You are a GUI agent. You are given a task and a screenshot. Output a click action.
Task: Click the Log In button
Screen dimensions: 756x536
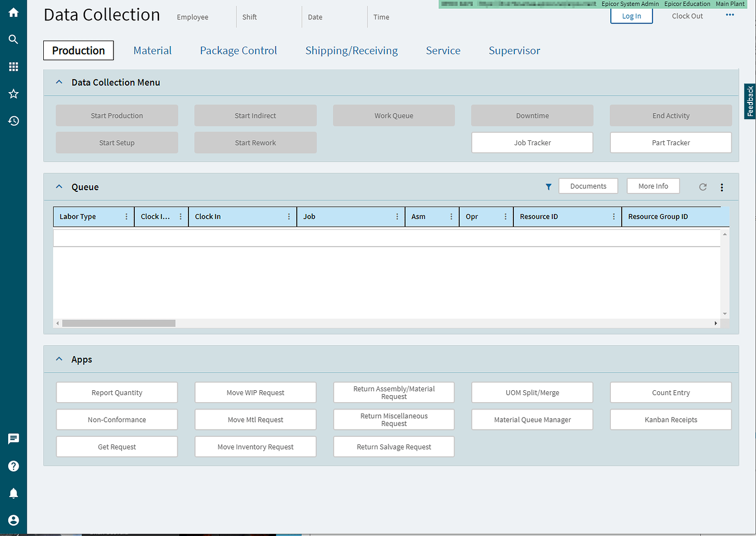pyautogui.click(x=631, y=16)
